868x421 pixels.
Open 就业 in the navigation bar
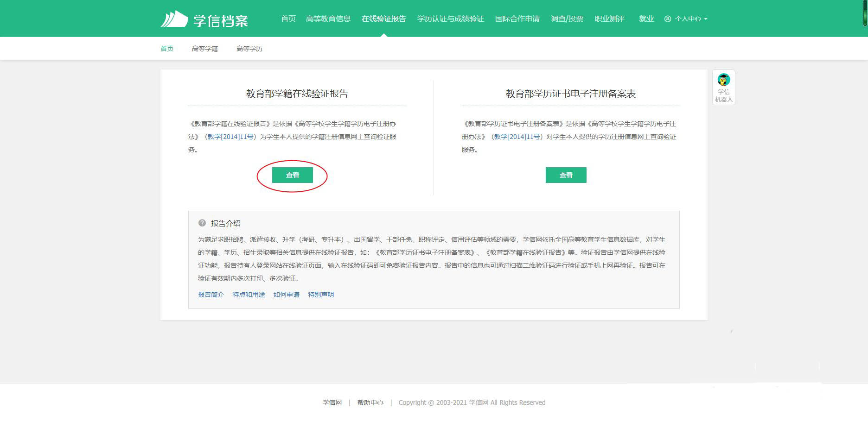click(x=646, y=19)
